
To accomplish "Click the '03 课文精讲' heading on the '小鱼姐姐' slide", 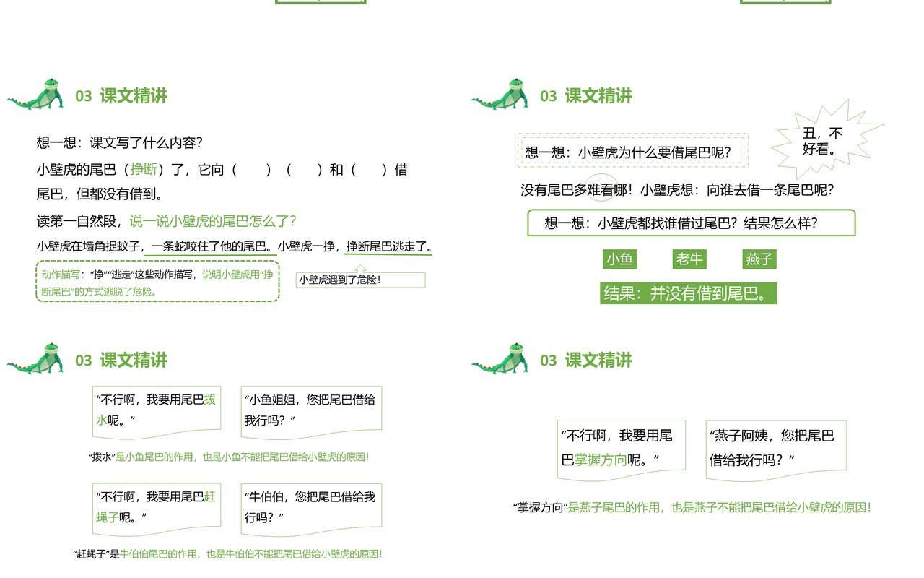I will (121, 360).
